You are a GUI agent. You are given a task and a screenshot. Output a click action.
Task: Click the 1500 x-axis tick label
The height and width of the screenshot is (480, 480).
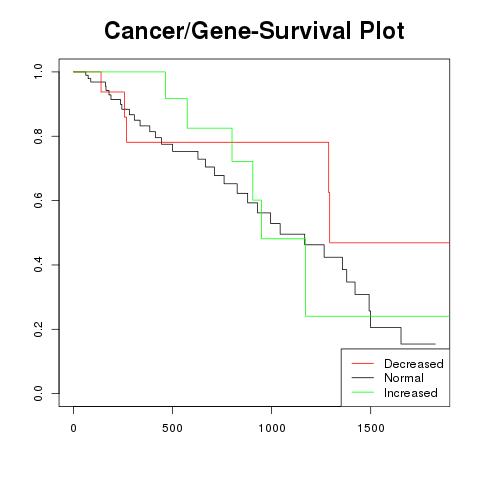371,428
